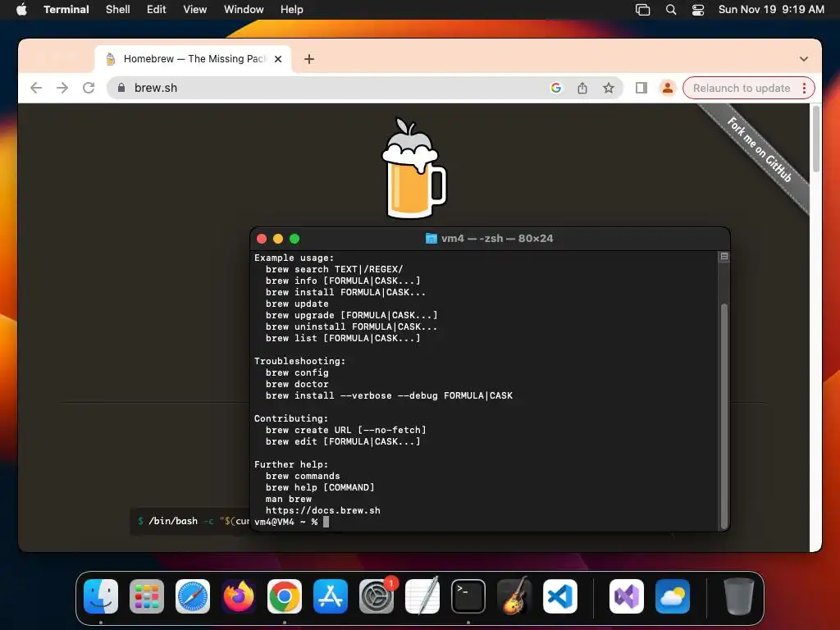The height and width of the screenshot is (630, 840).
Task: Click the /bin/bash install command box
Action: (190, 521)
